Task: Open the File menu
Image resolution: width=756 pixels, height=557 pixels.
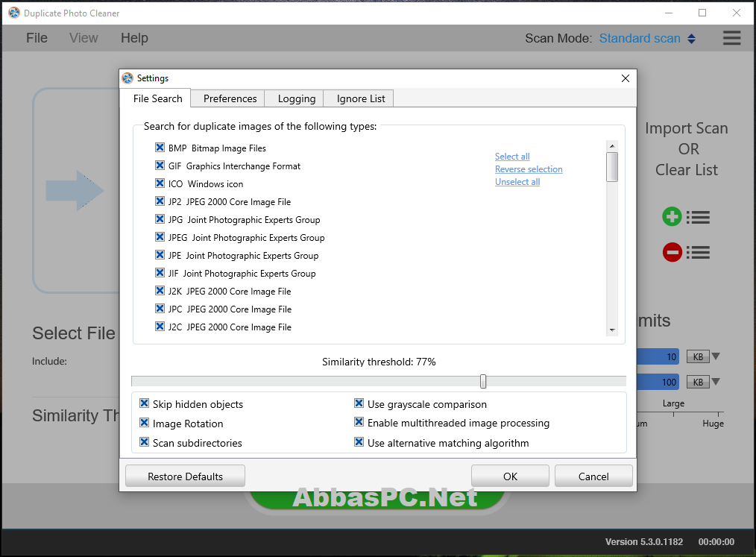Action: [x=37, y=38]
